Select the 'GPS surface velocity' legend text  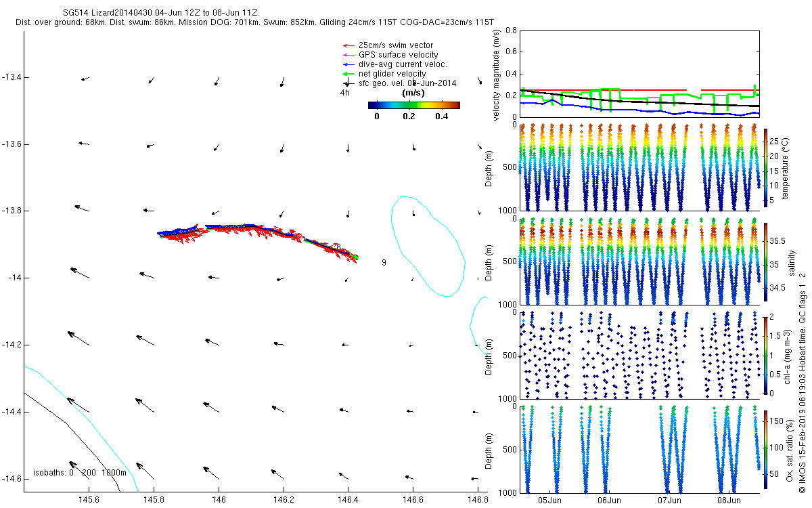399,55
